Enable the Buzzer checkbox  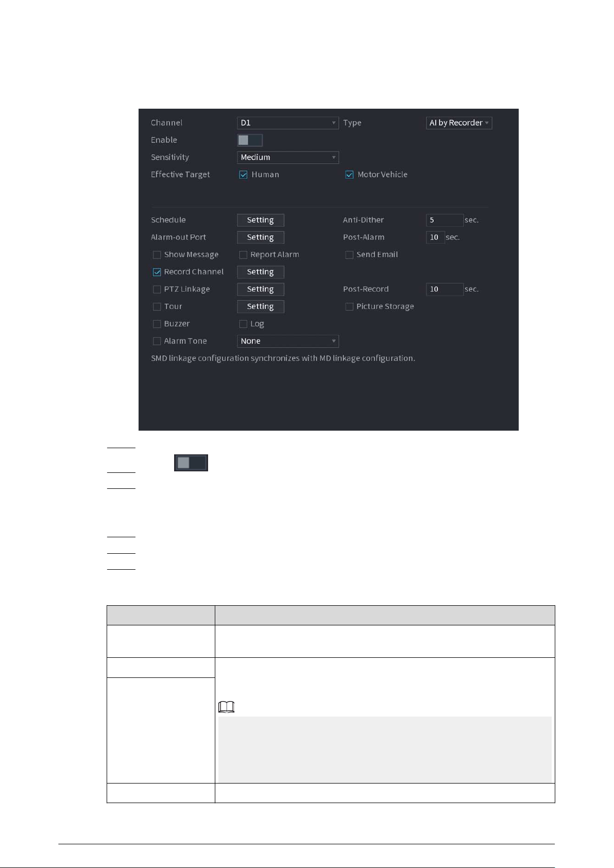point(157,324)
